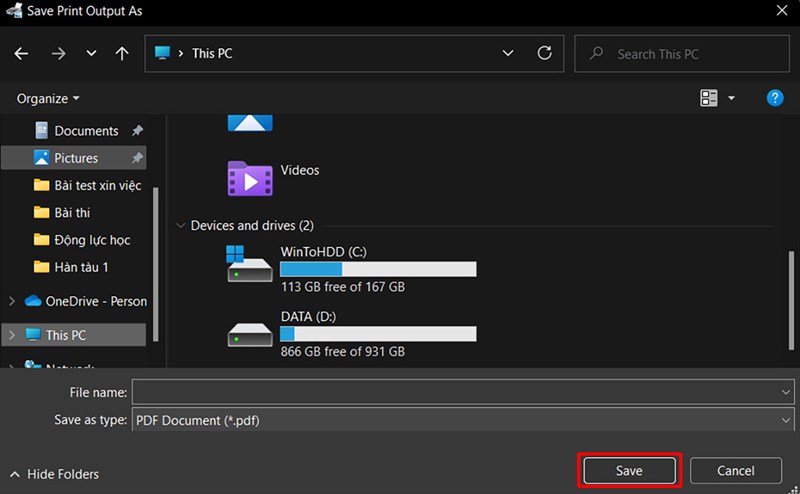Image resolution: width=800 pixels, height=494 pixels.
Task: Go back with the left arrow button
Action: [x=21, y=54]
